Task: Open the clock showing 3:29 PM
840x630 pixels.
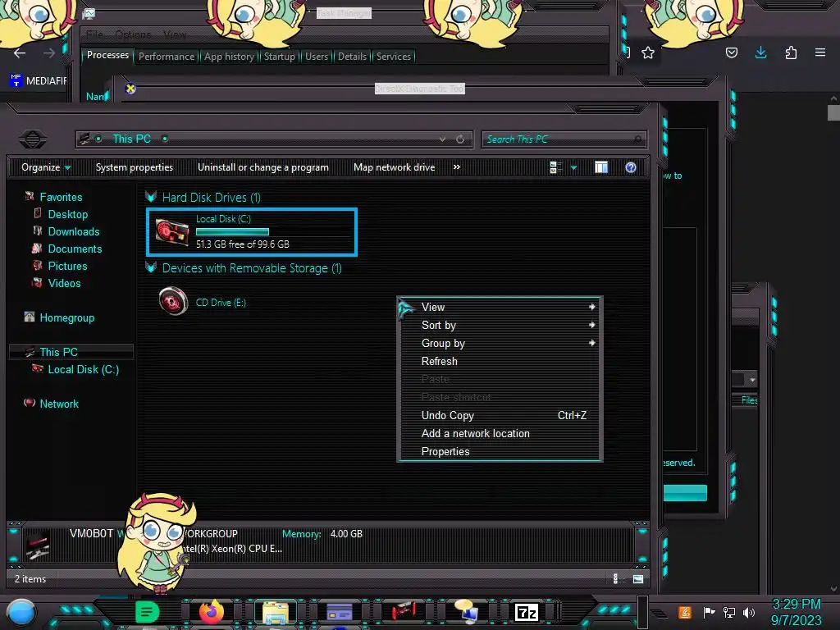Action: point(796,612)
